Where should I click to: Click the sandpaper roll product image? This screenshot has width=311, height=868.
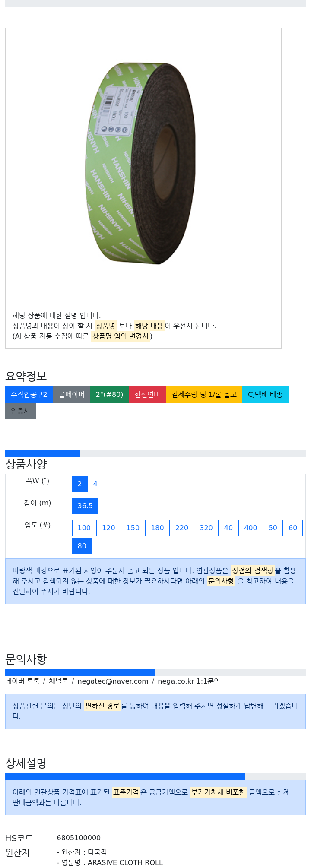pos(140,163)
